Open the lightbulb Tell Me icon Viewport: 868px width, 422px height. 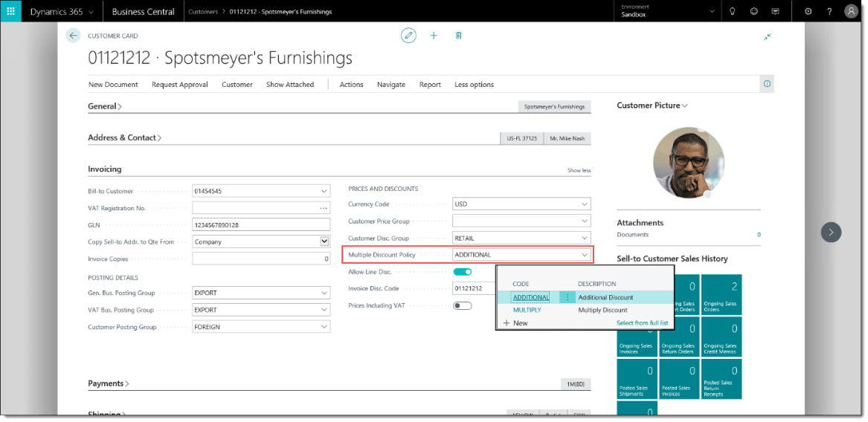point(733,11)
